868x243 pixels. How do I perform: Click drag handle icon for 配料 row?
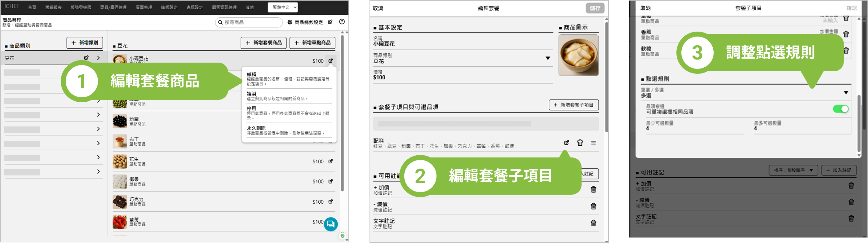[593, 143]
